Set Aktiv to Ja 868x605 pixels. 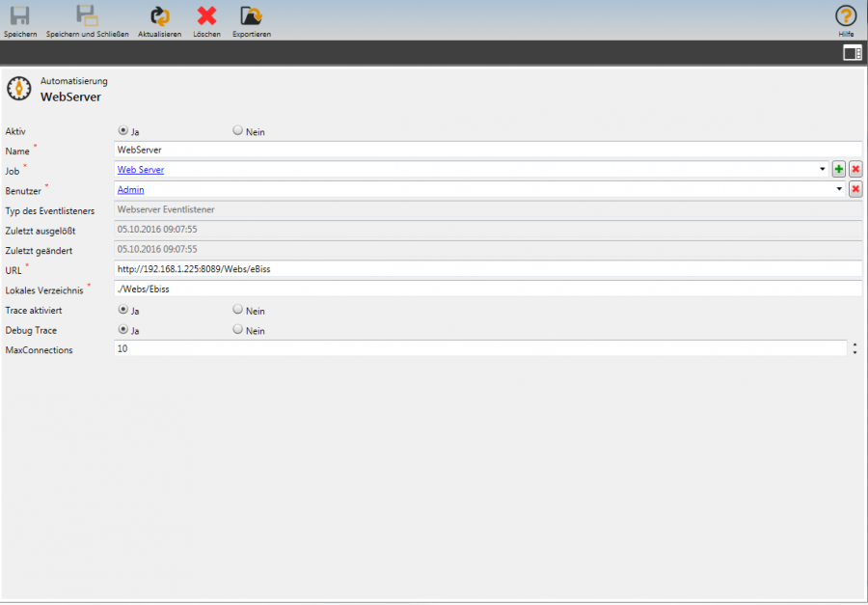(122, 131)
